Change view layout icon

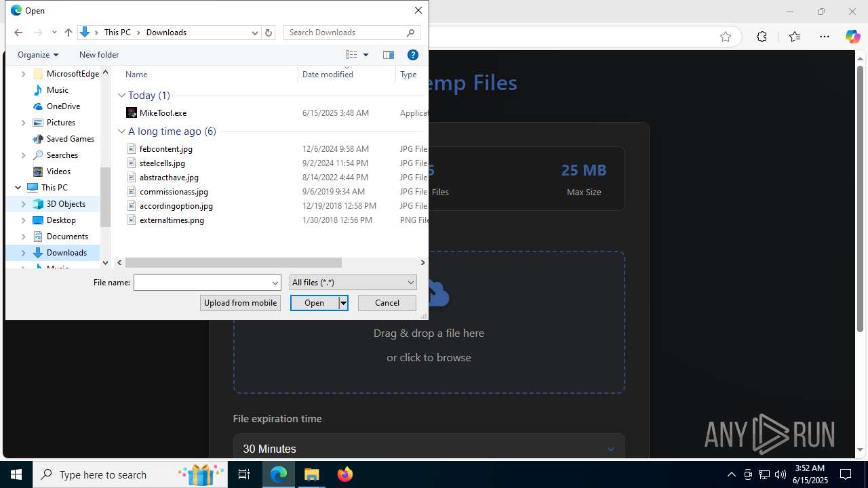pyautogui.click(x=351, y=55)
